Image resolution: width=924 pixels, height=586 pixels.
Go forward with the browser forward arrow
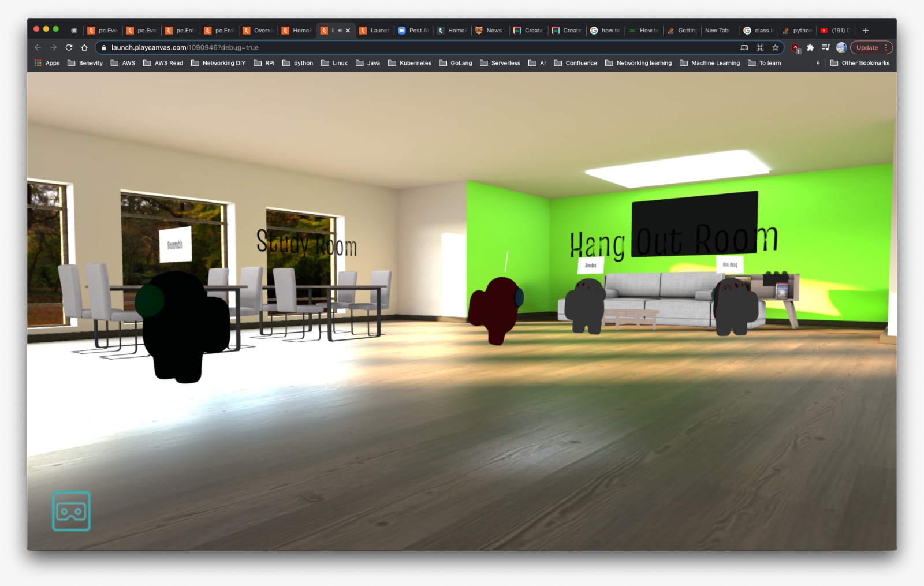click(53, 47)
